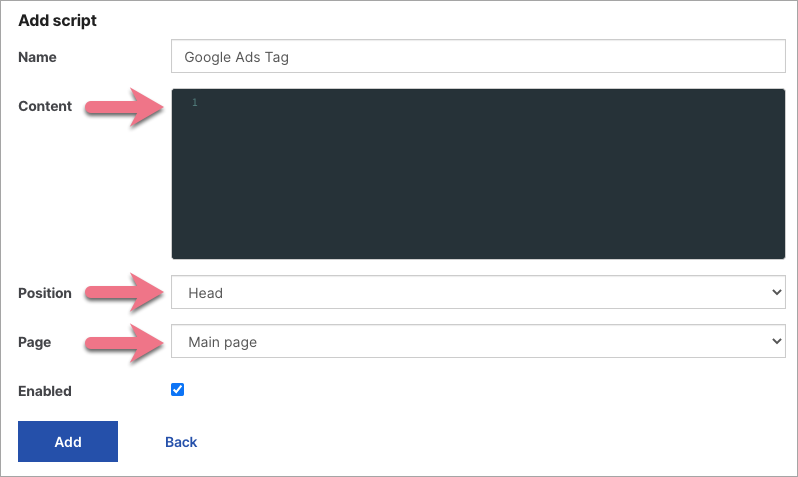Click the chevron on the Page dropdown

776,342
